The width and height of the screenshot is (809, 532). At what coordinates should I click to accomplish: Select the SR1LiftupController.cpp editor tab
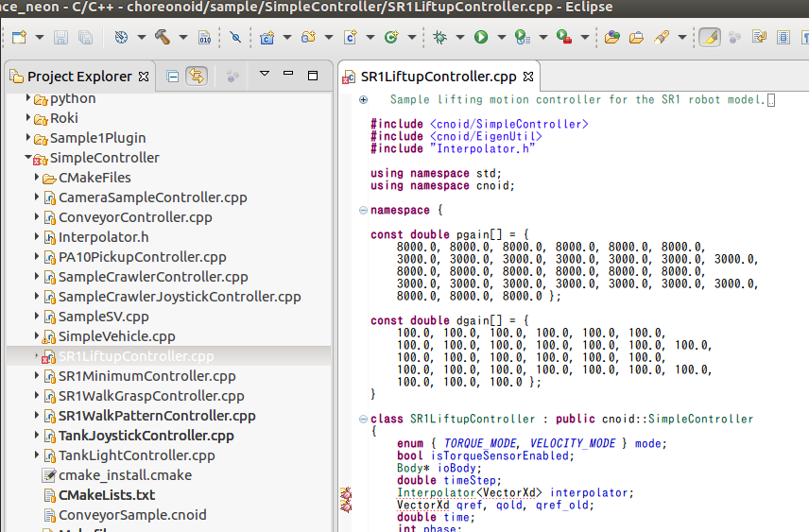pos(439,77)
